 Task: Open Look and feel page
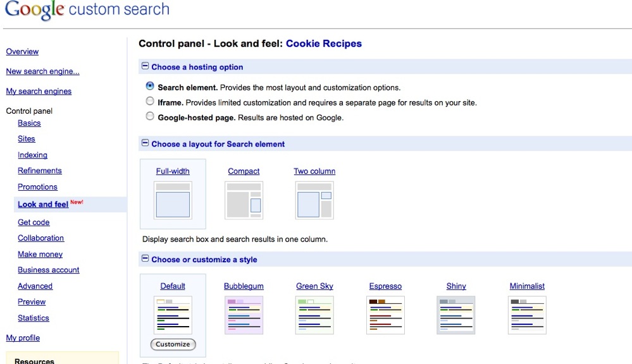point(43,205)
